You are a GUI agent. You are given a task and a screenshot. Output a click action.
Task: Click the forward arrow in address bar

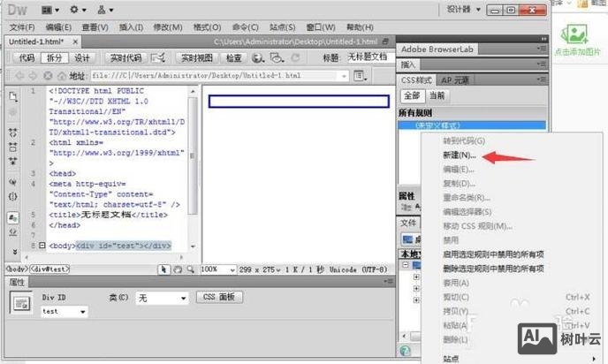(34, 76)
